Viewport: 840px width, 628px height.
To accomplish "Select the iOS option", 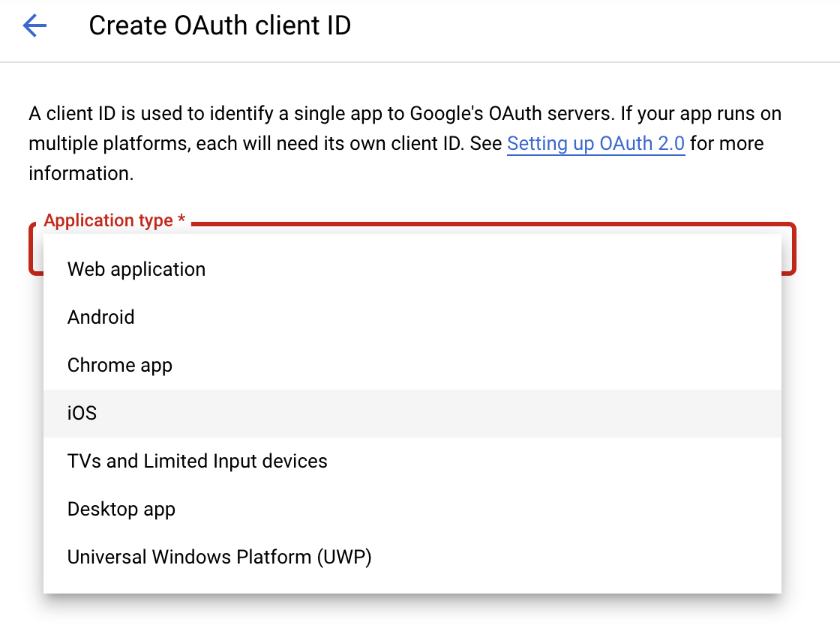I will pos(412,414).
